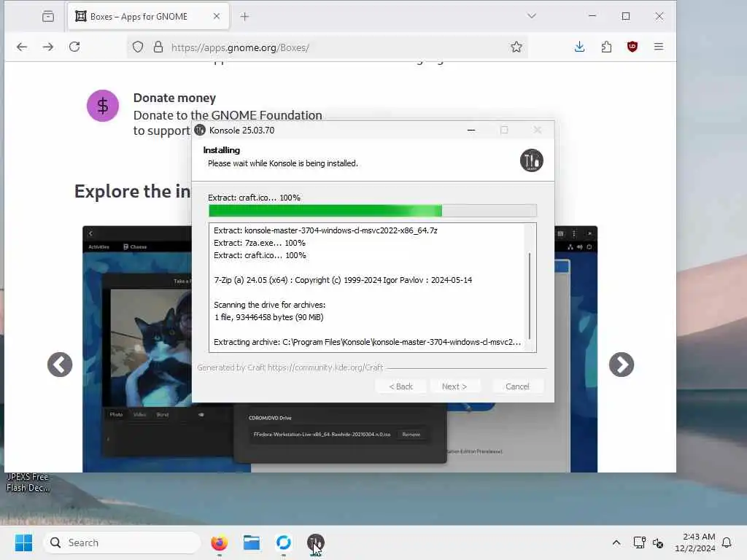Open uBlock Origin extension icon
Viewport: 747px width, 560px height.
click(632, 47)
